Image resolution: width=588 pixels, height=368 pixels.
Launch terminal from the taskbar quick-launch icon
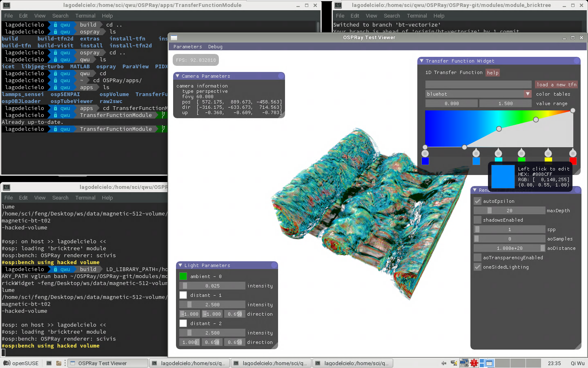(x=49, y=363)
